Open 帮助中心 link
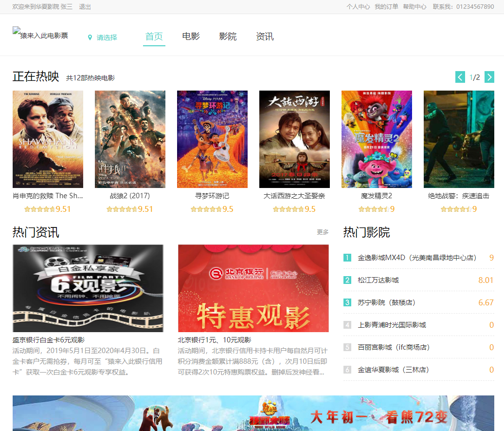Viewport: 504px width, 431px height. click(x=414, y=7)
